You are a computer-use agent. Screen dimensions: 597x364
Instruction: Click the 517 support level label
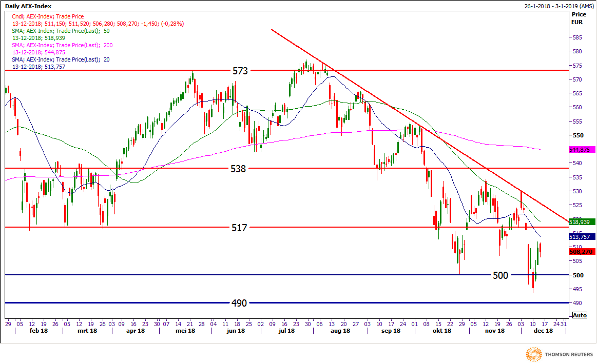pyautogui.click(x=240, y=227)
